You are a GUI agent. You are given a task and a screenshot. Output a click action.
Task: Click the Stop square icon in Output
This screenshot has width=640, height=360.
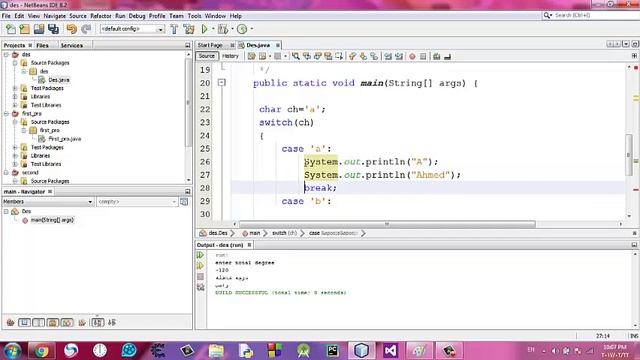pos(200,277)
